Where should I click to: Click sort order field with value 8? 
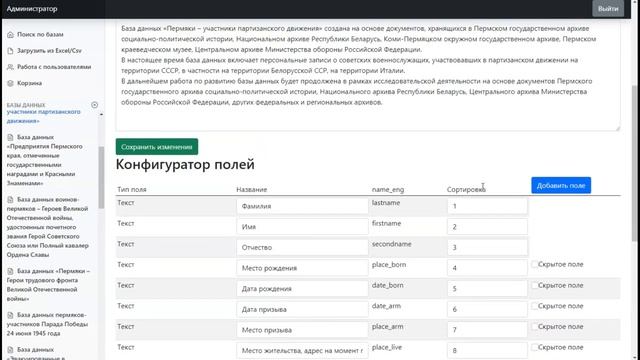click(x=487, y=351)
